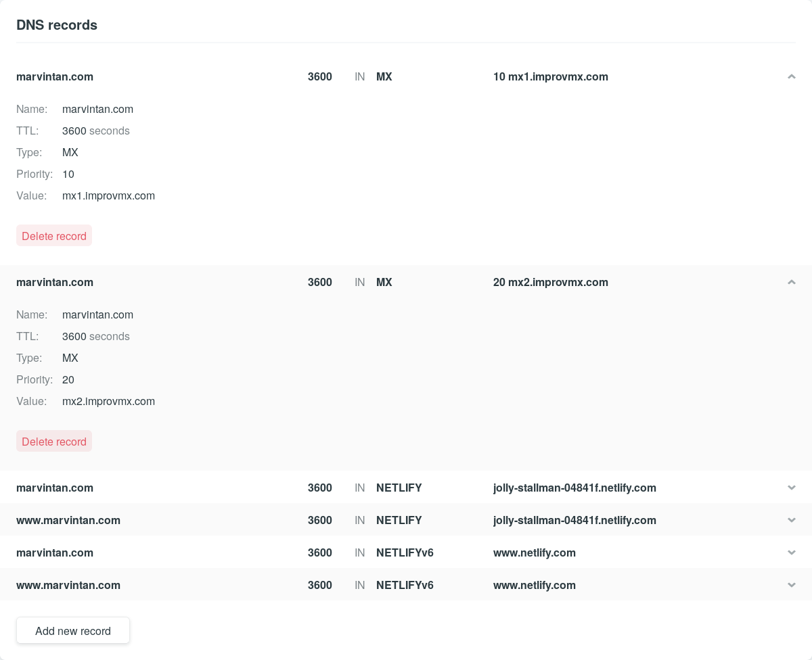Select the jolly-stallman value in www.marvintan.com NETLIFY row
The height and width of the screenshot is (660, 812).
click(x=574, y=521)
